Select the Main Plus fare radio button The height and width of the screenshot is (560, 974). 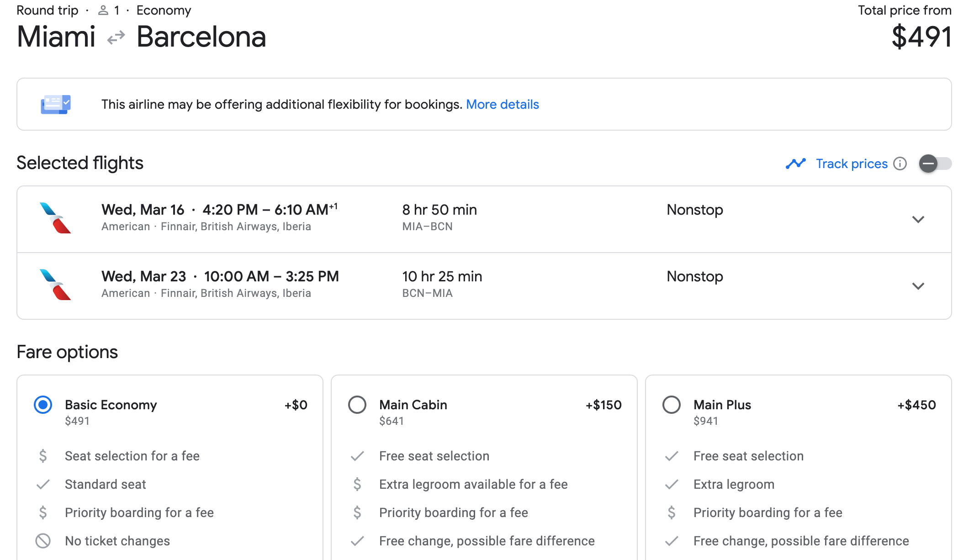(672, 405)
